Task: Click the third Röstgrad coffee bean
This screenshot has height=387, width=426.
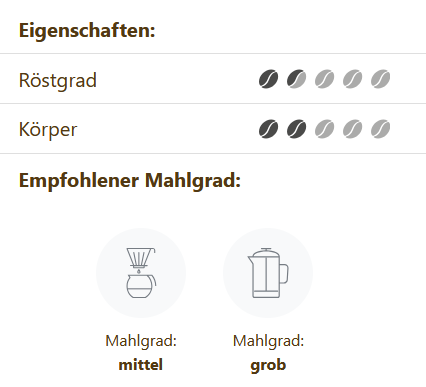Action: [x=324, y=79]
